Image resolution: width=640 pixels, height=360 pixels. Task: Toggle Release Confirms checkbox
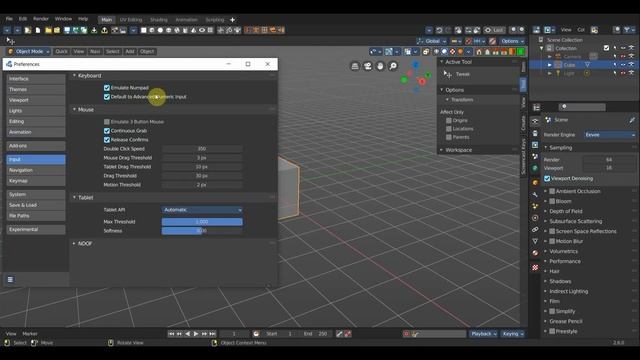(107, 140)
